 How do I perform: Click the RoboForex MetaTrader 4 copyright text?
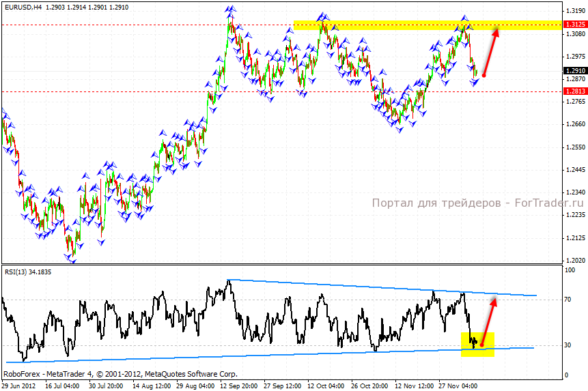120,374
